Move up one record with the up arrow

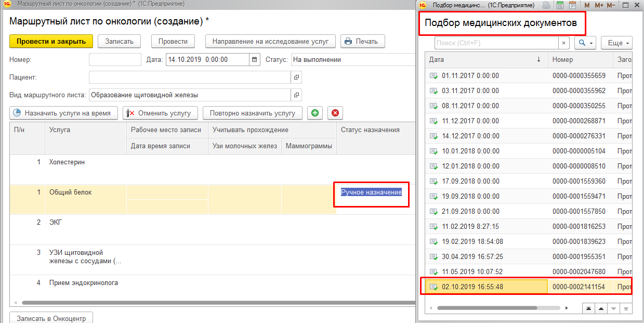click(x=601, y=308)
